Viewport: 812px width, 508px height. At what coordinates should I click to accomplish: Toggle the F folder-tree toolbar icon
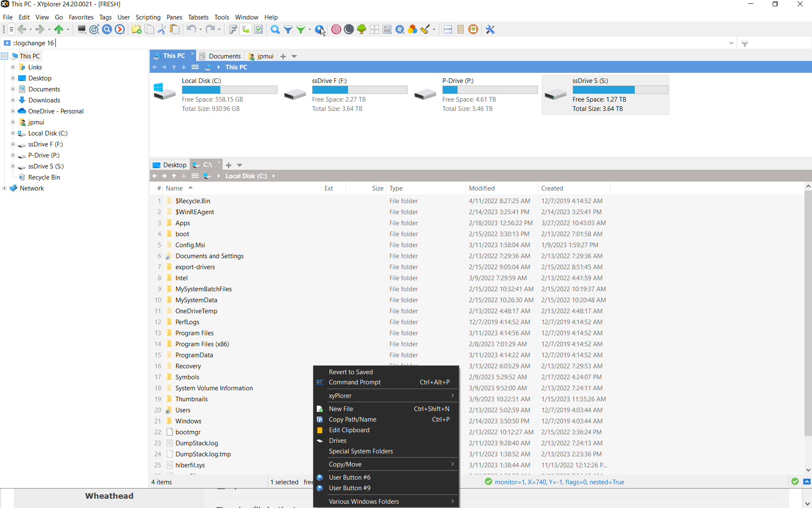click(233, 29)
